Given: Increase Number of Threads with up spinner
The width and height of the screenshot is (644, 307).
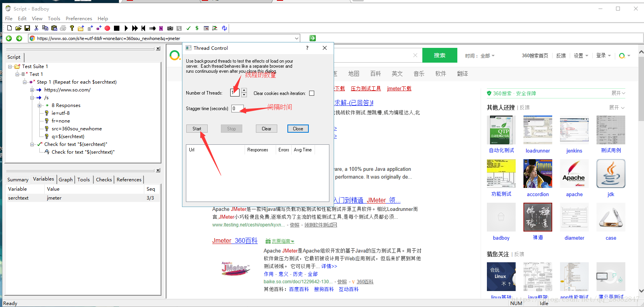Looking at the screenshot, I should pos(244,90).
